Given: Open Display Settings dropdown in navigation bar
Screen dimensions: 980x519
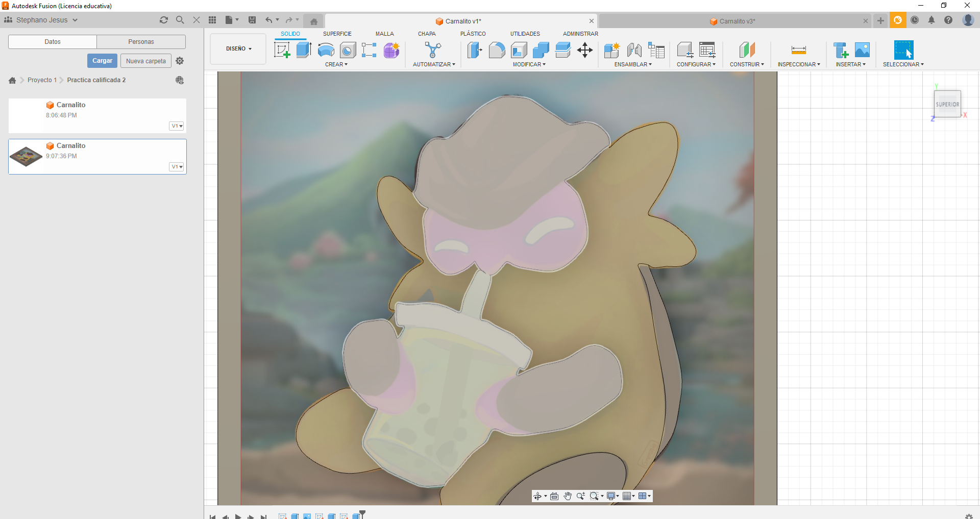Looking at the screenshot, I should point(612,496).
